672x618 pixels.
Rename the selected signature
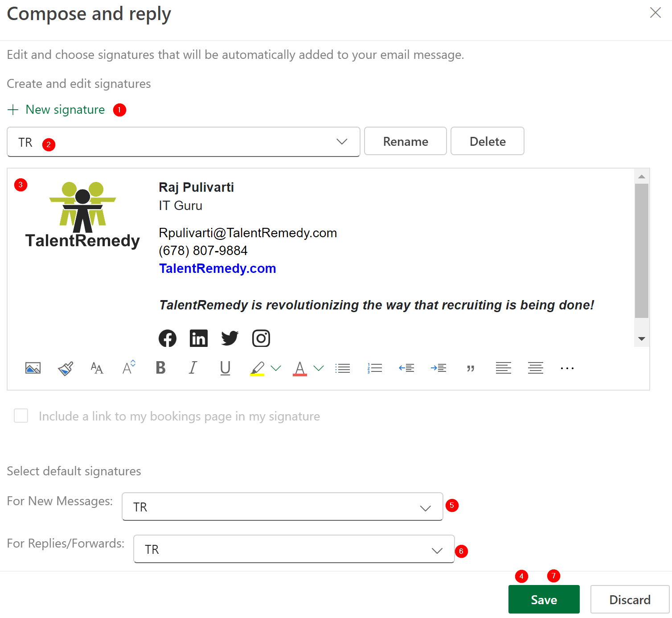406,141
